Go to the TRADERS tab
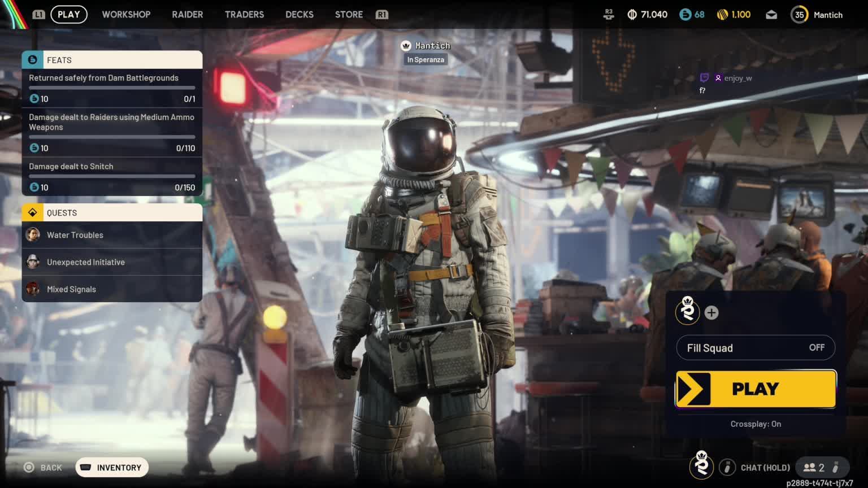This screenshot has width=868, height=488. click(244, 15)
